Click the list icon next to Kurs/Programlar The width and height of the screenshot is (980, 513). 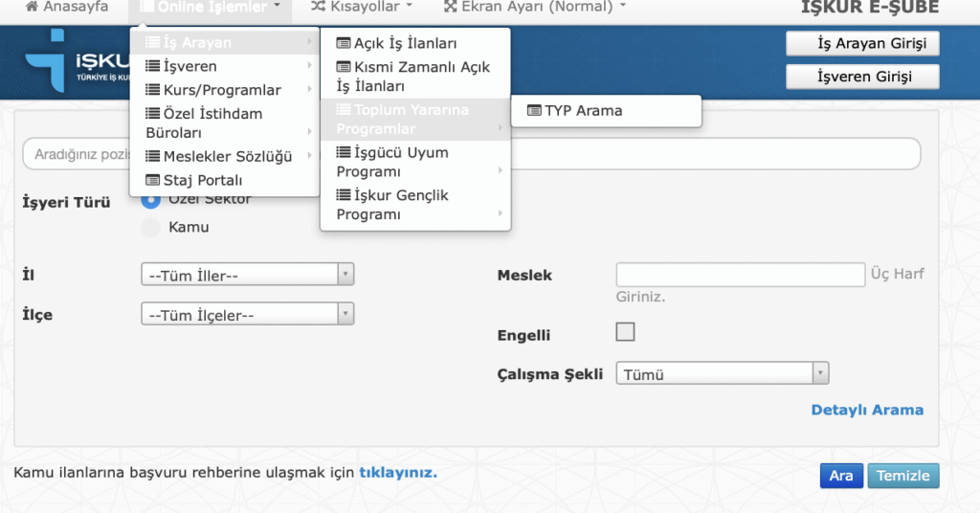[x=152, y=89]
